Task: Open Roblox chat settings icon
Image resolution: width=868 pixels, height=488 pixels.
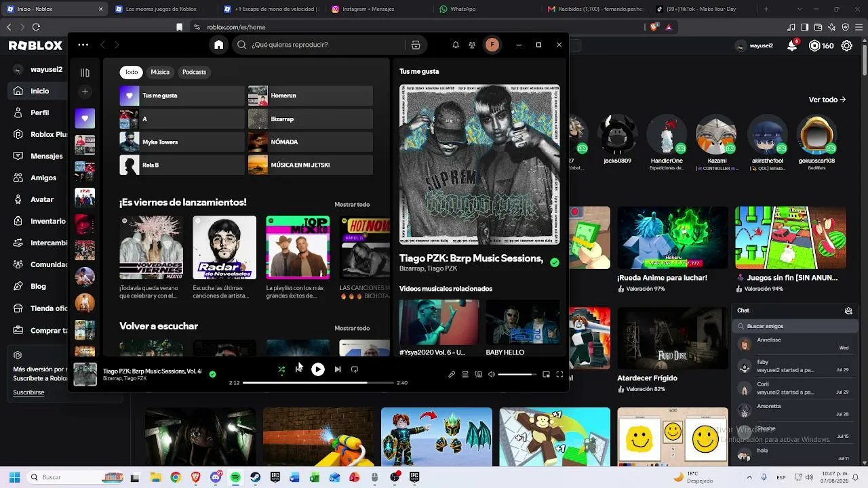Action: (848, 310)
